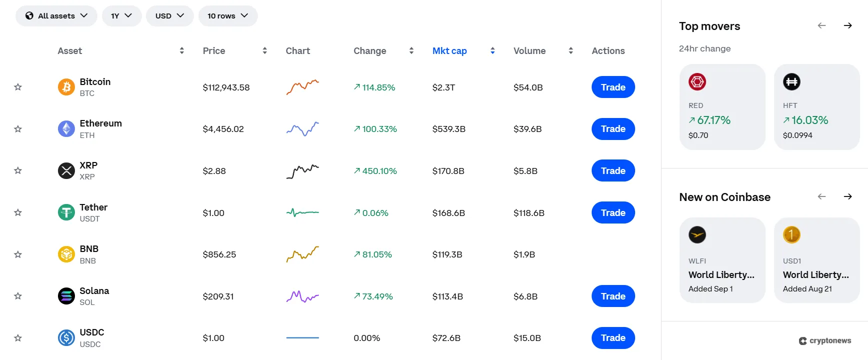Screen dimensions: 868x360
Task: Click the Bitcoin asset name
Action: coord(95,81)
